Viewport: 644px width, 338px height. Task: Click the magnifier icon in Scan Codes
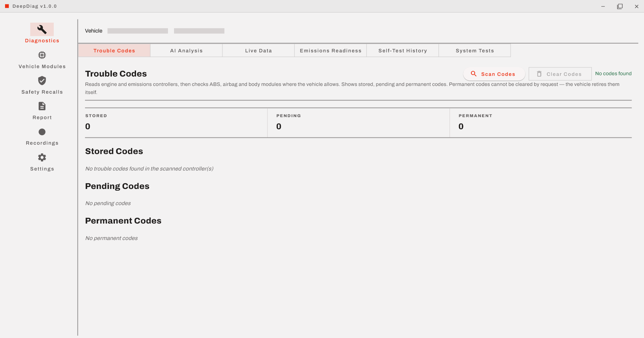(474, 74)
